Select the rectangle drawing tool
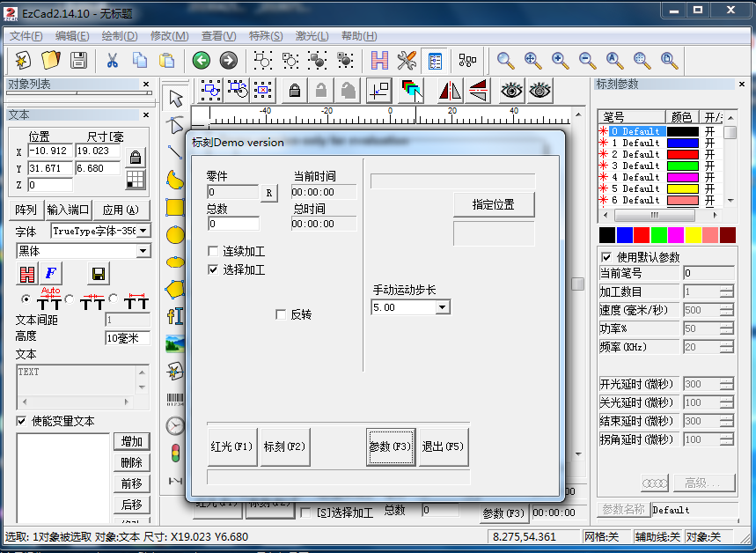Screen dimensions: 756x553 [175, 208]
